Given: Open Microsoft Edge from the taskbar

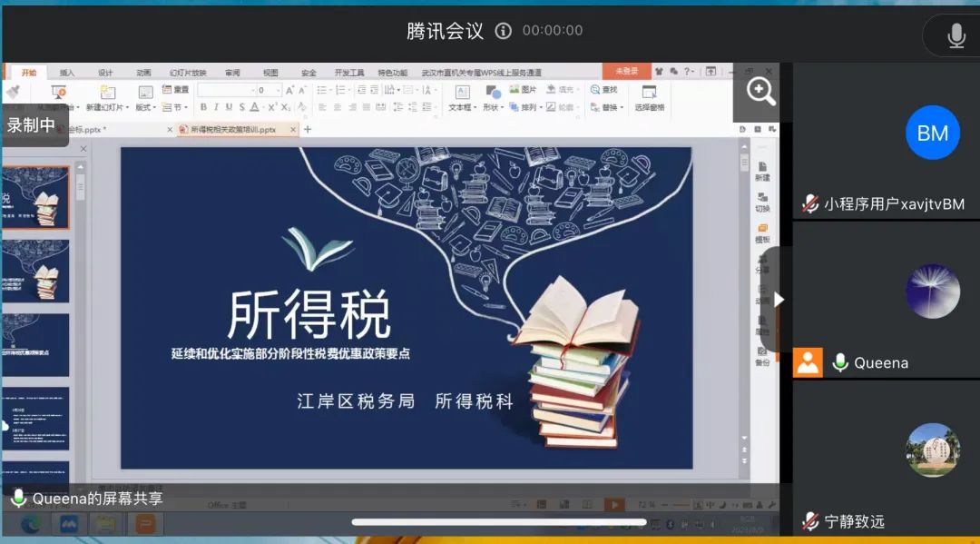Looking at the screenshot, I should point(30,524).
